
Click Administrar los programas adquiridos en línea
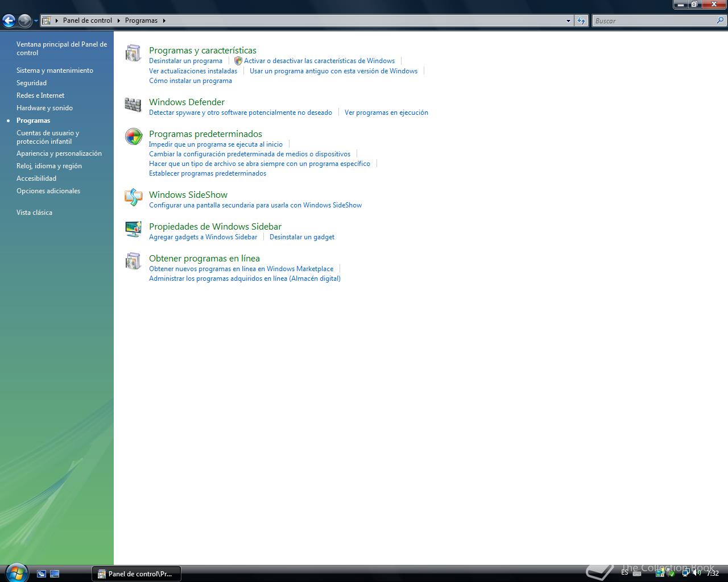click(x=245, y=278)
